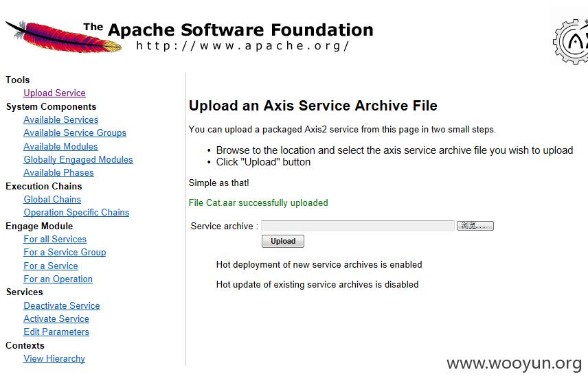Open Available Services link
Viewport: 588px width, 383px height.
[60, 119]
